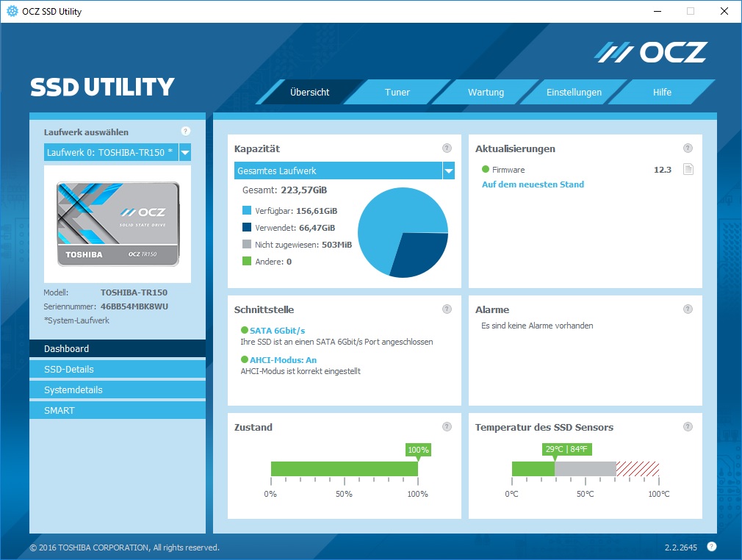The image size is (742, 560).
Task: Click the 'Auf dem neuesten Stand' link
Action: tap(533, 184)
